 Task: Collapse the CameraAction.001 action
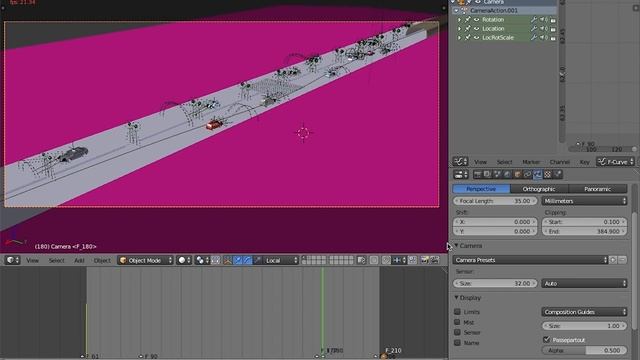[456, 10]
